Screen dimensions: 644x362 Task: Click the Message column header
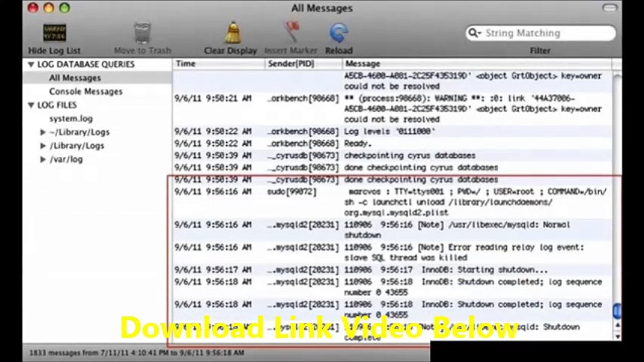[x=477, y=64]
